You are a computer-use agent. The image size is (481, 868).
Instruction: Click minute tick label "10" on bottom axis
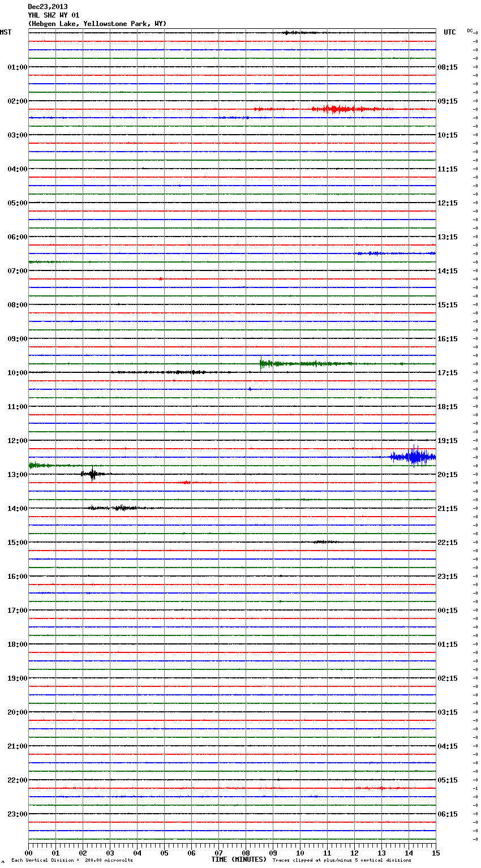[300, 853]
